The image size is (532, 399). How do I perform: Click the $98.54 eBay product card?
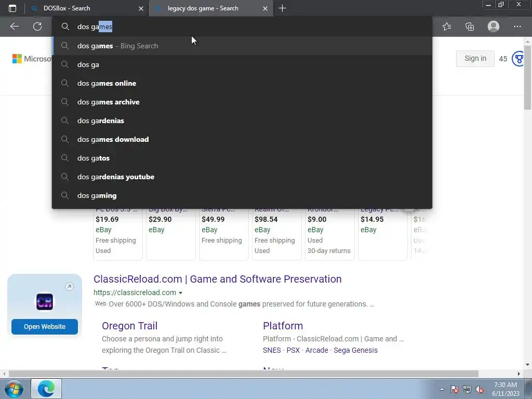click(x=276, y=234)
